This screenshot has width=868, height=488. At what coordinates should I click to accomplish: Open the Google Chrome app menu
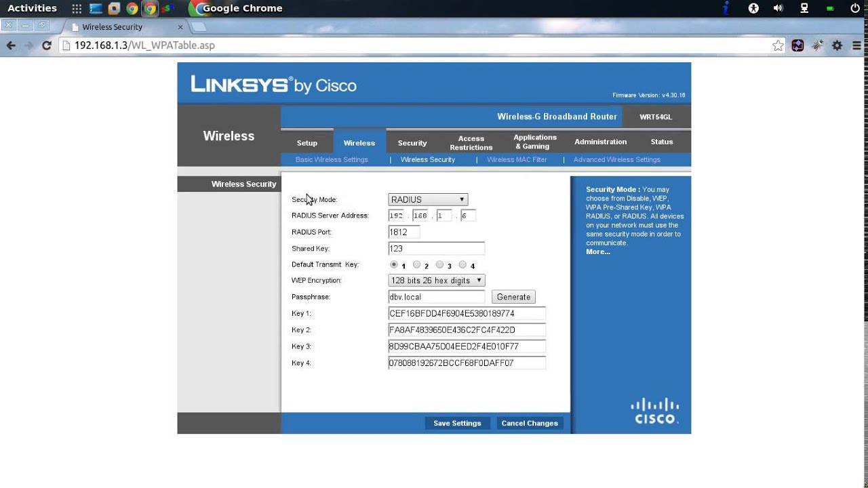pyautogui.click(x=235, y=9)
